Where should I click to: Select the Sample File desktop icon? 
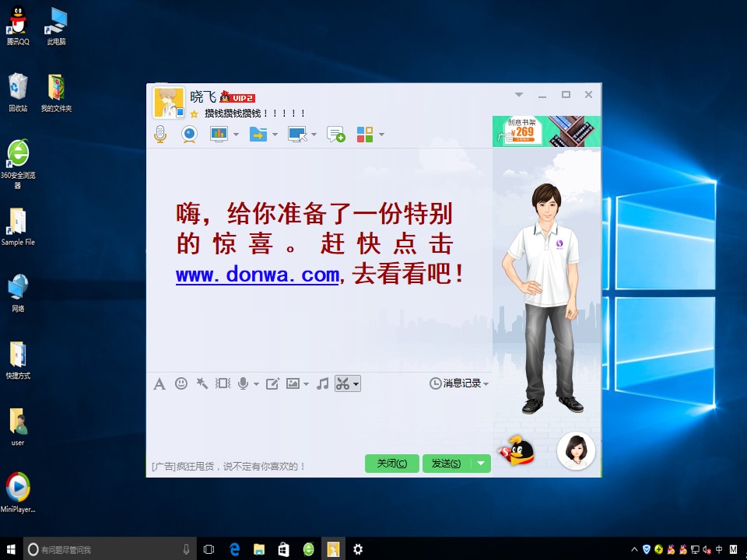[18, 226]
